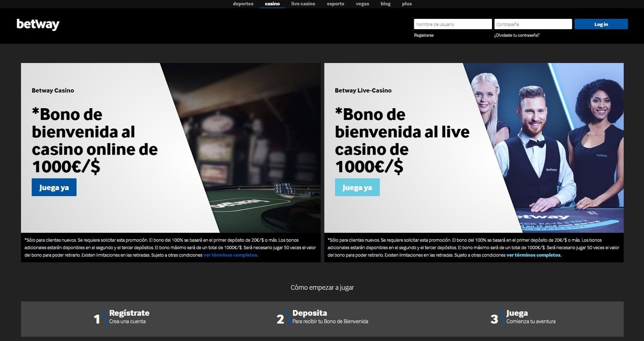Focus the Contraseña password field
644x341 pixels.
[x=533, y=24]
